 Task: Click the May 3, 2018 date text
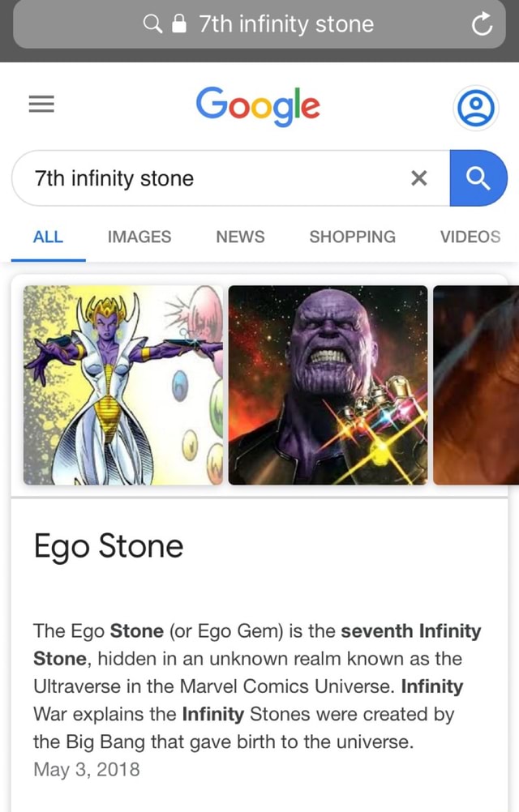pos(87,770)
